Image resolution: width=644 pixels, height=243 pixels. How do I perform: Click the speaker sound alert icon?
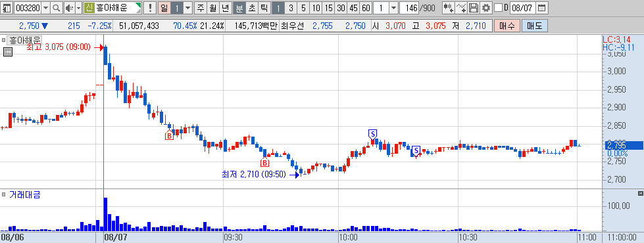point(68,8)
